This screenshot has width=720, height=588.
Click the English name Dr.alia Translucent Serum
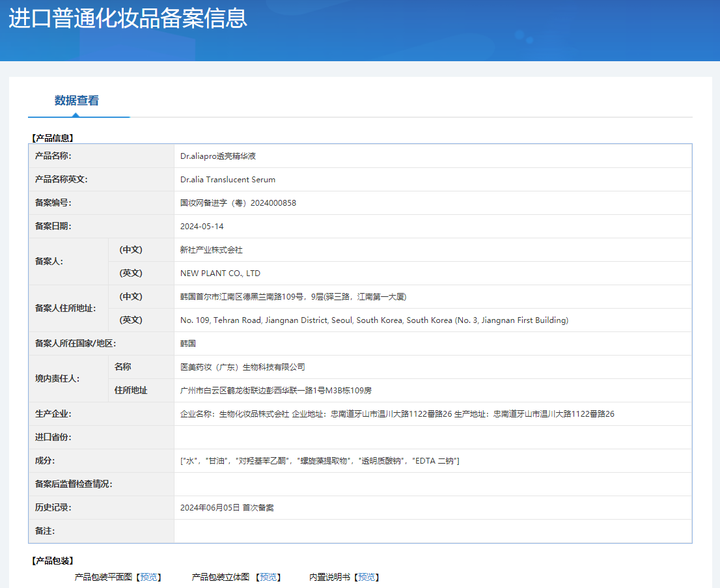[228, 180]
